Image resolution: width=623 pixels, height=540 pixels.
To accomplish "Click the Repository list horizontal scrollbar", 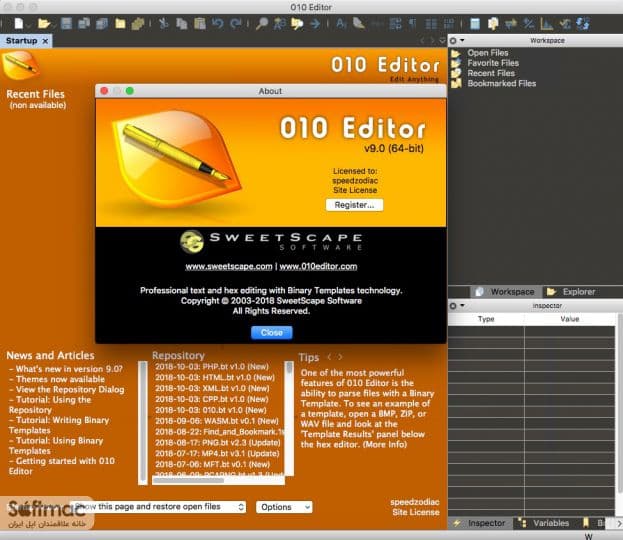I will point(218,480).
